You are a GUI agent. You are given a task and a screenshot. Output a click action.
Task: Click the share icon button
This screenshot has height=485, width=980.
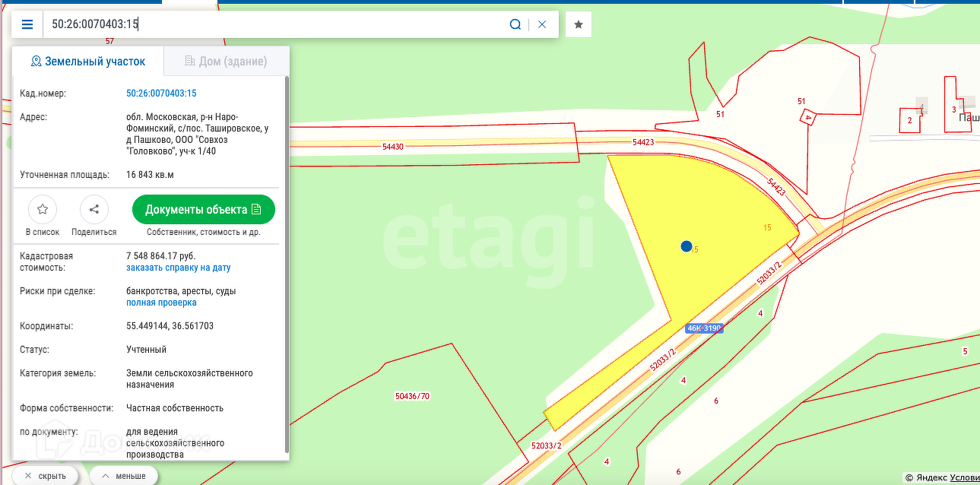tap(94, 209)
